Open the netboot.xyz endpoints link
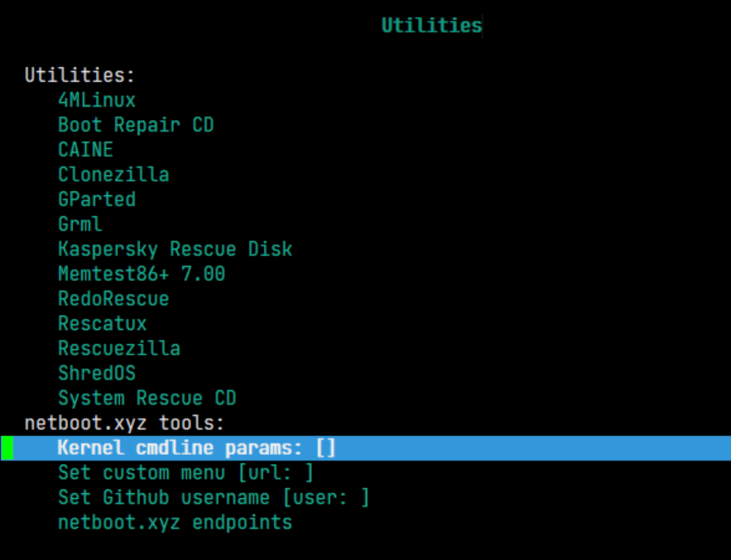731x560 pixels. [x=175, y=523]
